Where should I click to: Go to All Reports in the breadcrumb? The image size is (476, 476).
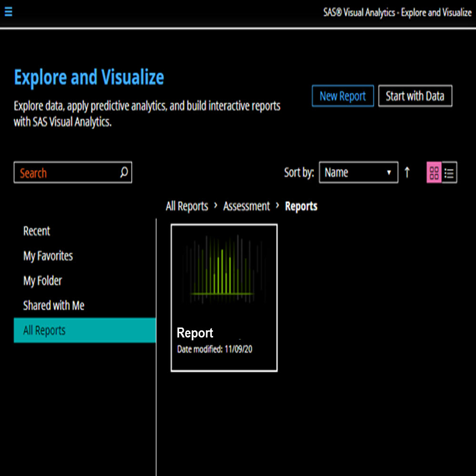click(187, 206)
